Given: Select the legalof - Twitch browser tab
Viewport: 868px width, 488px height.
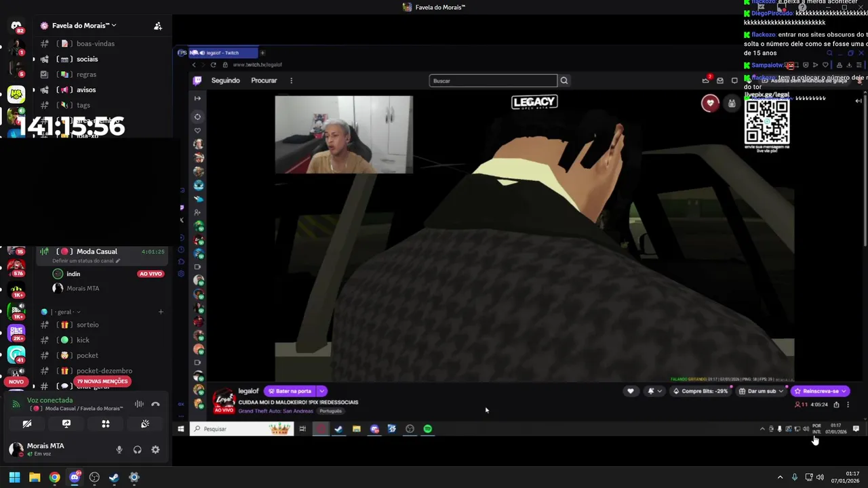Looking at the screenshot, I should pos(222,53).
